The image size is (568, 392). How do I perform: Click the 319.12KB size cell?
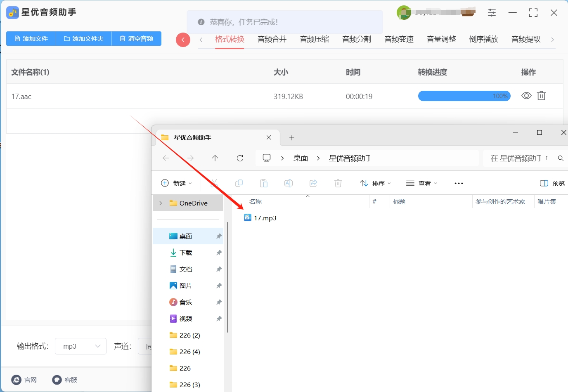pos(288,97)
